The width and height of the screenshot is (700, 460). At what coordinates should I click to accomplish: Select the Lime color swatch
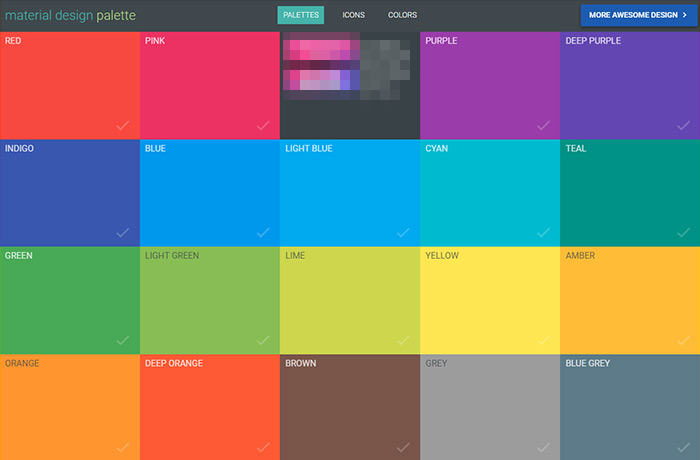[x=350, y=301]
